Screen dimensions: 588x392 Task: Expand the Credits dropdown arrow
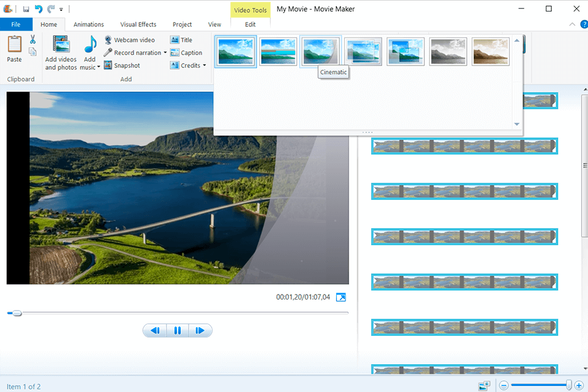point(205,66)
